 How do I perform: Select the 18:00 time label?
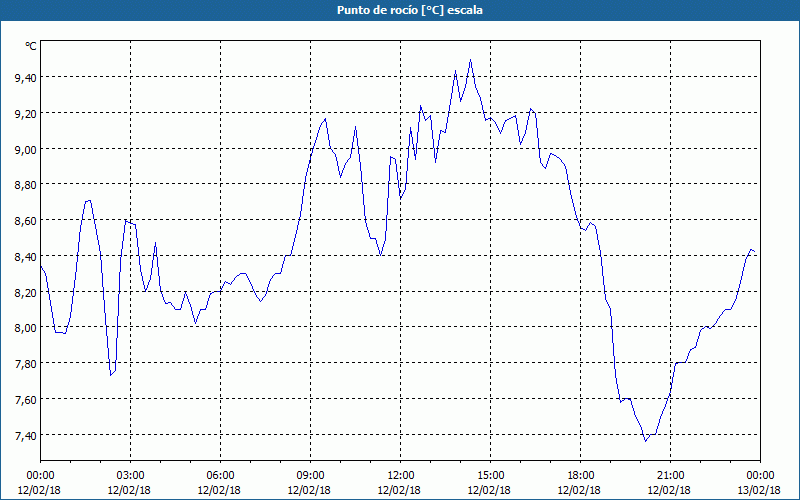pos(580,476)
